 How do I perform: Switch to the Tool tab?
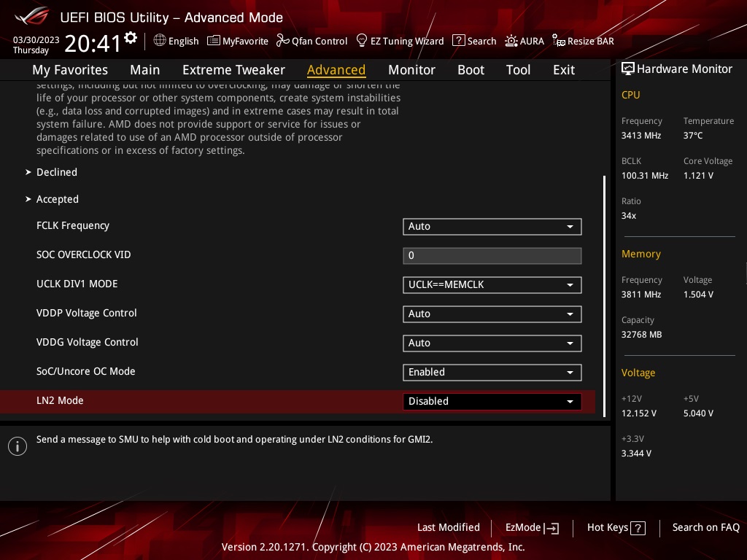[x=519, y=70]
